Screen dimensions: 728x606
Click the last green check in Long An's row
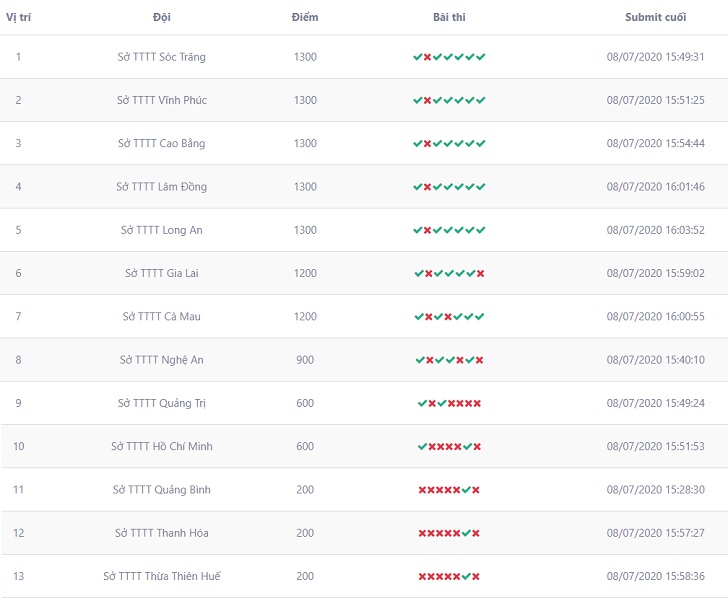[x=481, y=230]
